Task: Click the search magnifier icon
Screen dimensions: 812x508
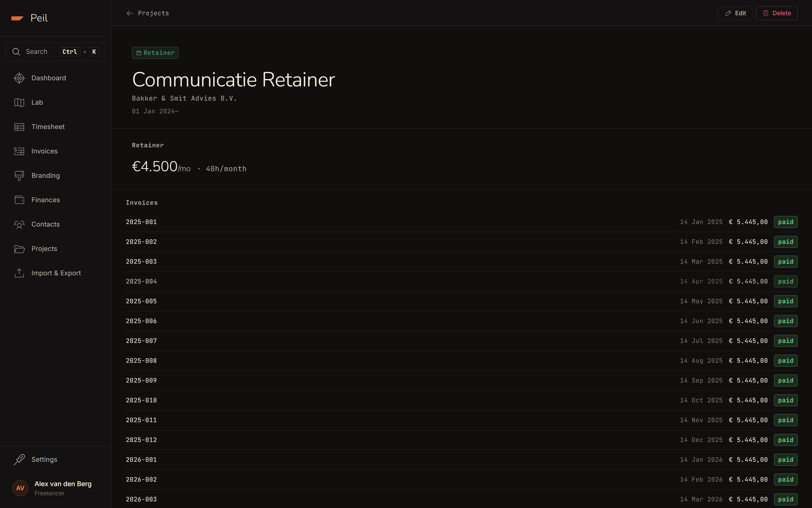Action: pyautogui.click(x=16, y=52)
